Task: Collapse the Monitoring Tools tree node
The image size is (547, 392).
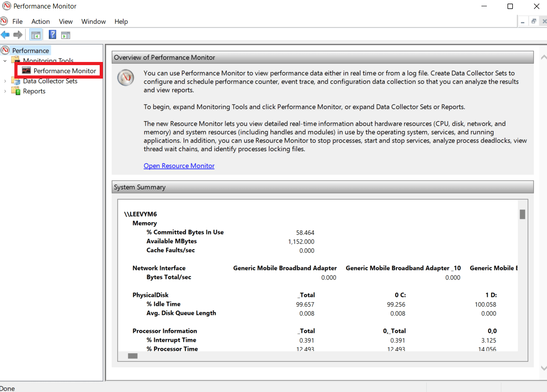Action: (x=5, y=61)
